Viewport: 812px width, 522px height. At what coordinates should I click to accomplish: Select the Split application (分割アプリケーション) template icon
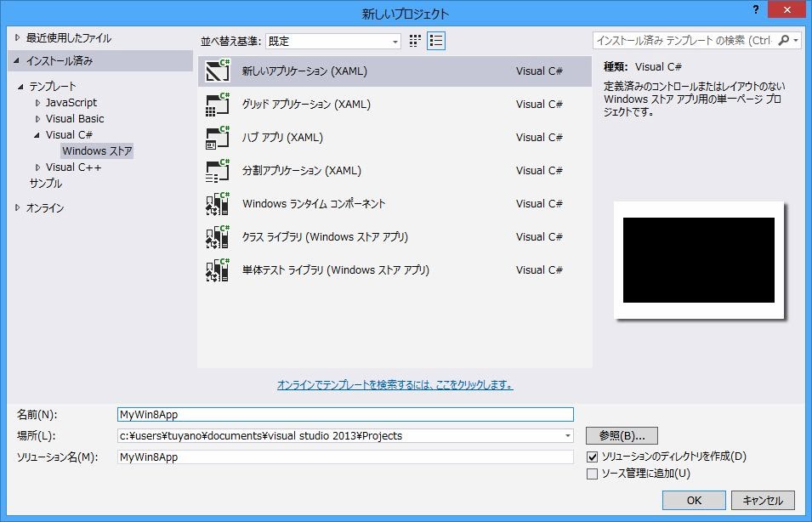tap(219, 171)
